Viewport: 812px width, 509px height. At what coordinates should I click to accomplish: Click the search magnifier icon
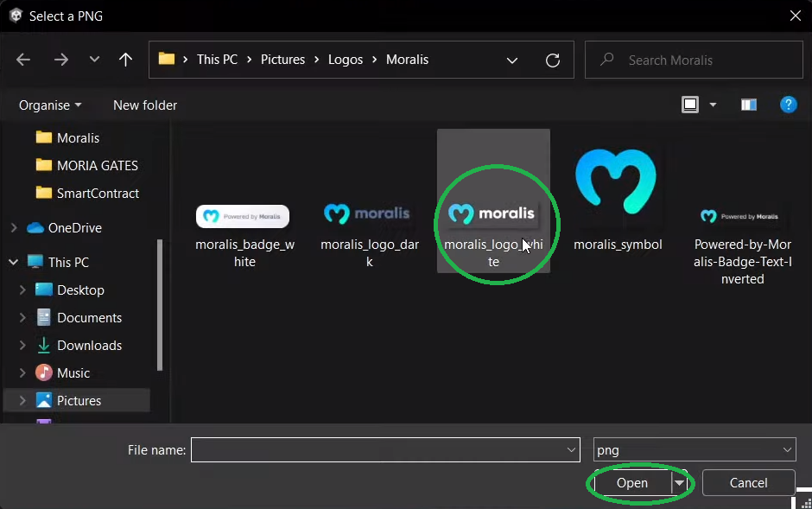607,60
